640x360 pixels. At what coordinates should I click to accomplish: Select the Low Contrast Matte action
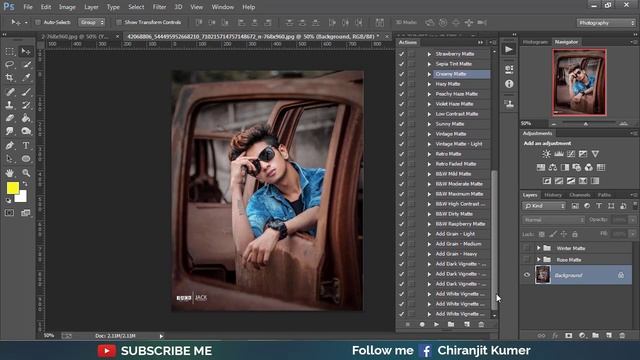457,114
